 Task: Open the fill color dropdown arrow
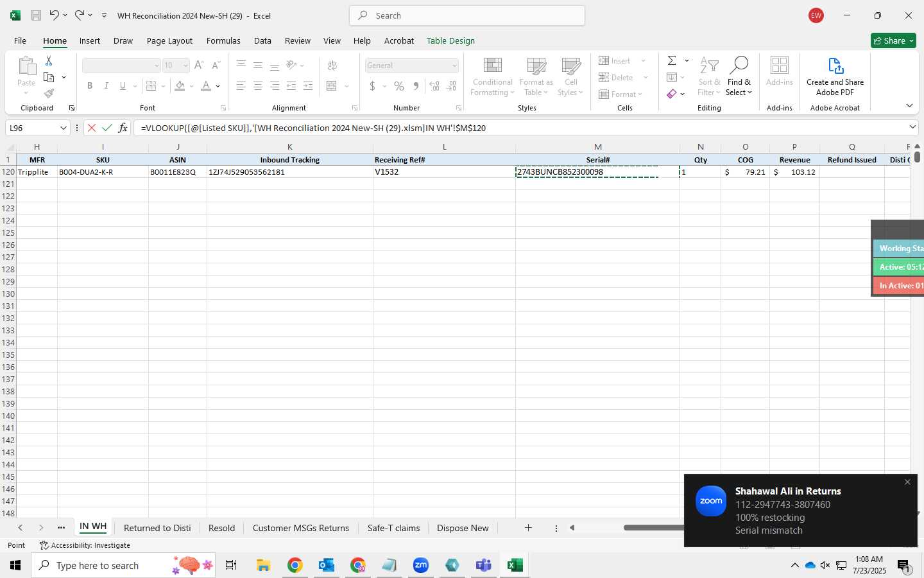[191, 86]
